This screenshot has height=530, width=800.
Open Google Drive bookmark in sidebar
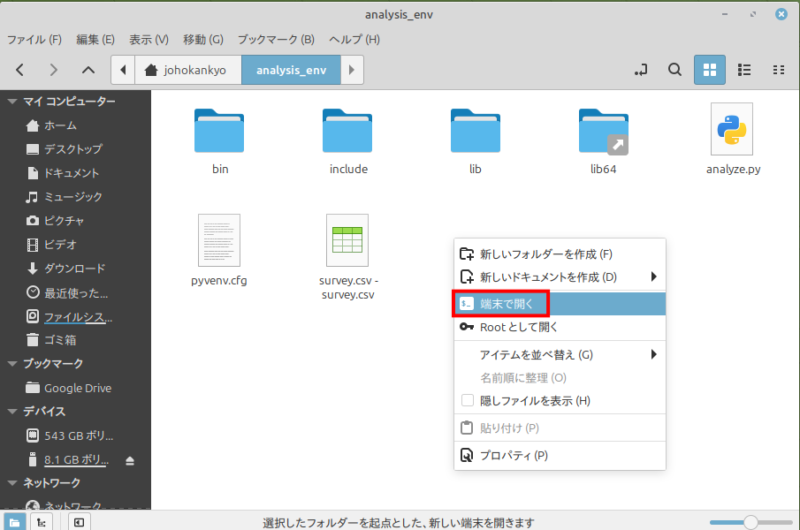(77, 388)
